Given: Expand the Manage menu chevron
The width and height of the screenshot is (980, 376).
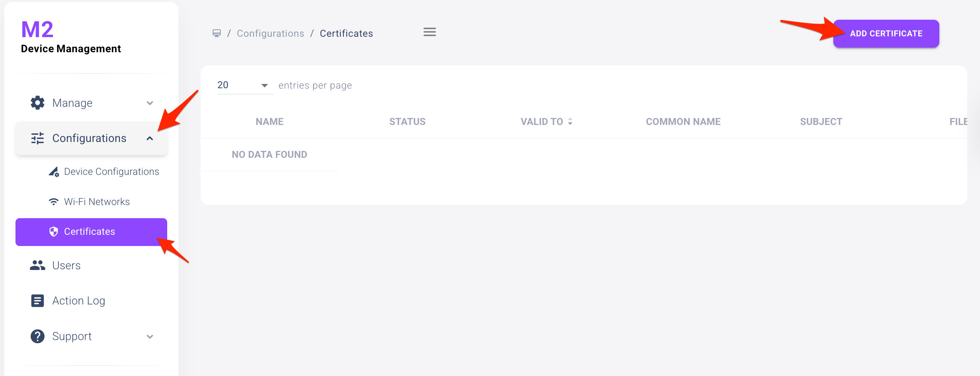Looking at the screenshot, I should click(150, 103).
